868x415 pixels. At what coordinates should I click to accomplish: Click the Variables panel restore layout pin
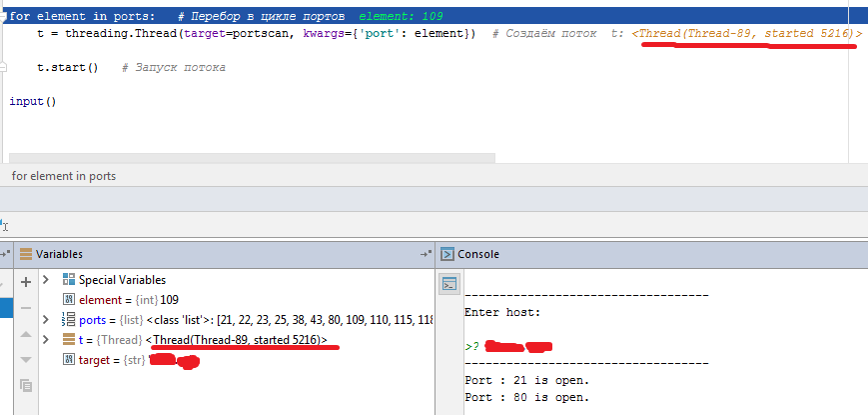(x=425, y=255)
